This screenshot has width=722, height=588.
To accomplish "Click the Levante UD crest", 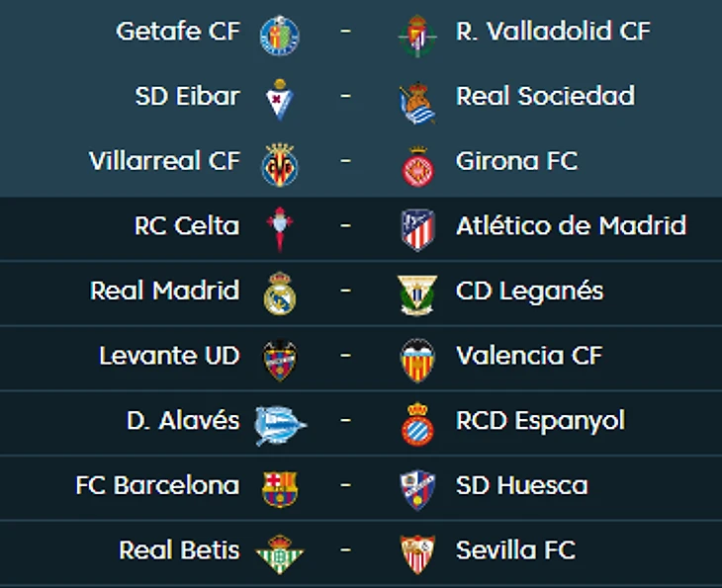I will [280, 361].
